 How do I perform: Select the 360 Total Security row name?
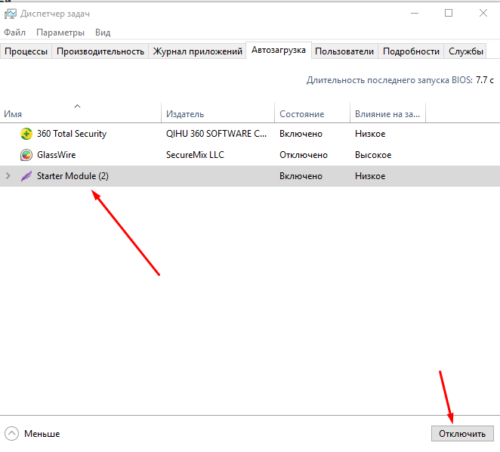point(72,134)
